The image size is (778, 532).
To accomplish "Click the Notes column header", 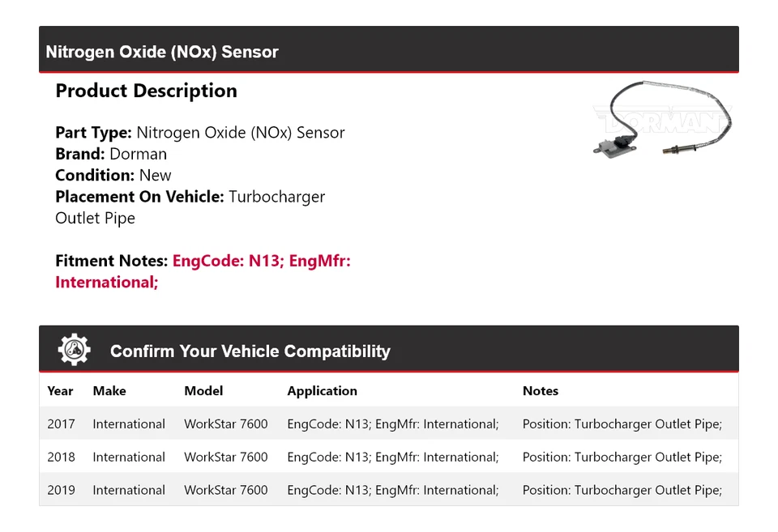I will [x=541, y=390].
